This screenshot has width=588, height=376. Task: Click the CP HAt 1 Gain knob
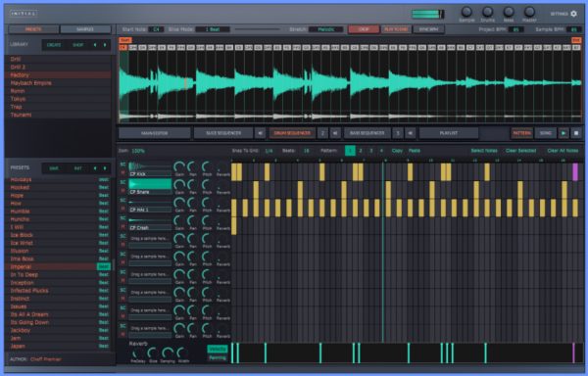(179, 203)
